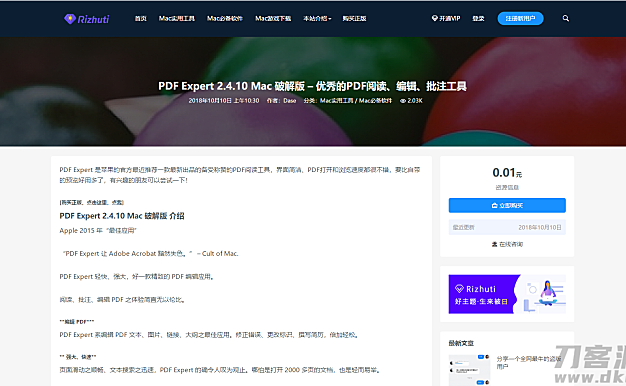The image size is (626, 386).
Task: Open the Mac游戏下载 menu item
Action: tap(273, 18)
